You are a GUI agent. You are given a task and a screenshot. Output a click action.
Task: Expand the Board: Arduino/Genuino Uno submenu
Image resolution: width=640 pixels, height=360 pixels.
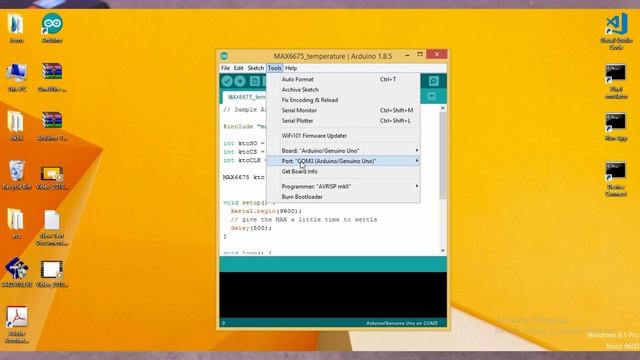(343, 151)
